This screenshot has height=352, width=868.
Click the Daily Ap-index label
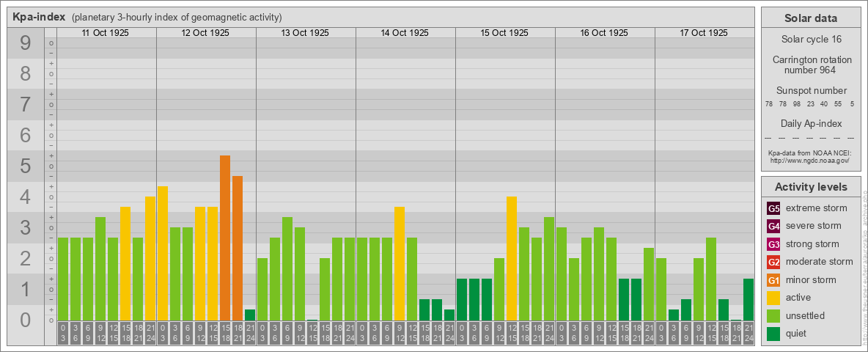coord(811,123)
